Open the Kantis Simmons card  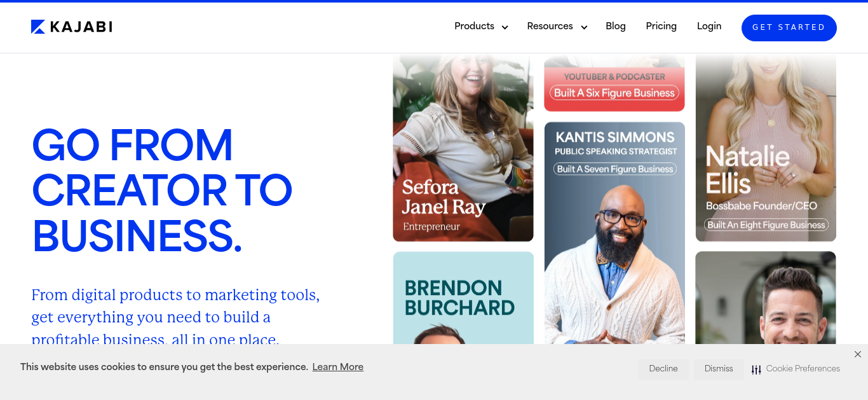[x=614, y=233]
